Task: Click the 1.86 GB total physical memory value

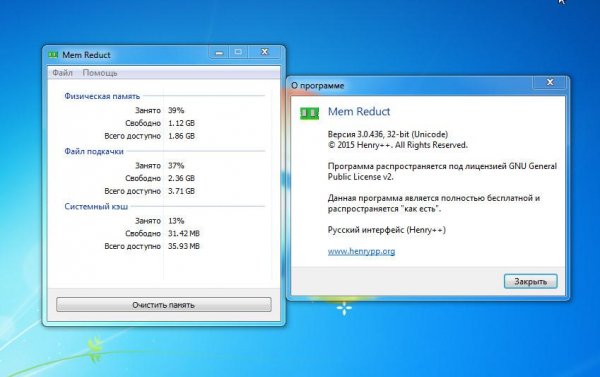Action: (x=181, y=136)
